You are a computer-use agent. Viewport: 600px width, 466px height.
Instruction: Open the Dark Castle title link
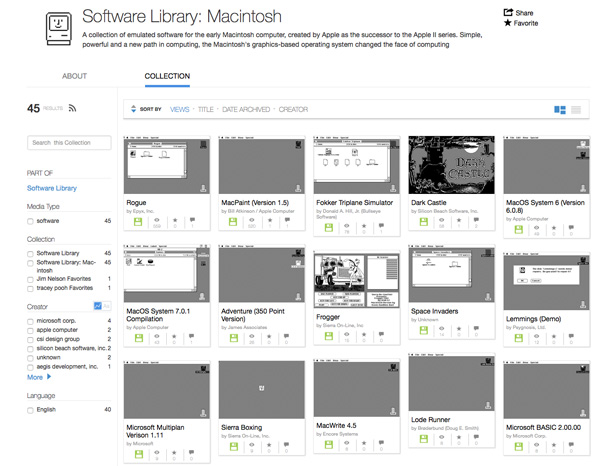pos(429,202)
